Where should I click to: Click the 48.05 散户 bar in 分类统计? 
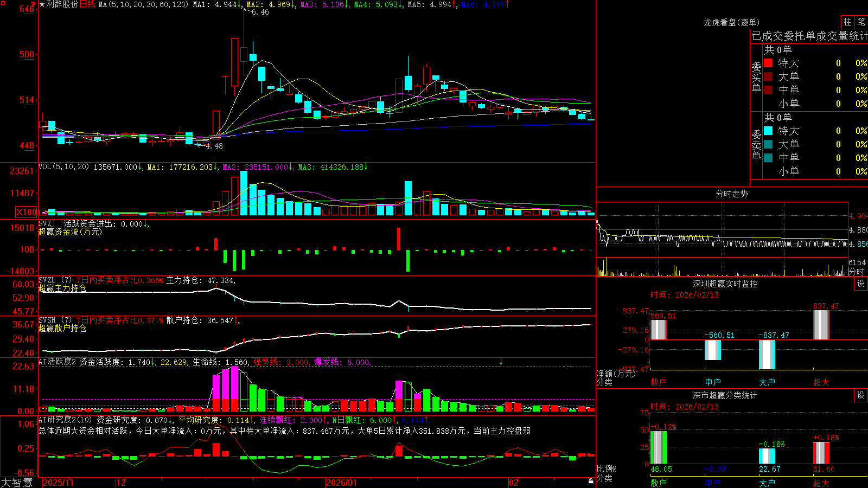[x=659, y=447]
